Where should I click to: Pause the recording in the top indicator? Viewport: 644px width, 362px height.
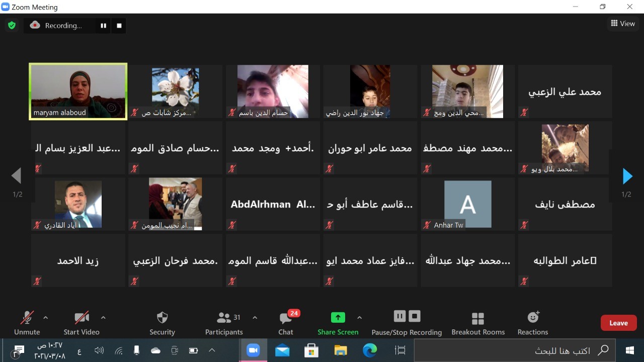(103, 26)
